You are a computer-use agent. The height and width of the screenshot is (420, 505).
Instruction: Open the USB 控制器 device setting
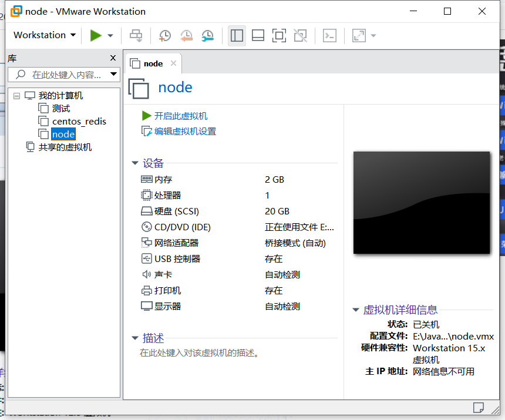pos(177,258)
